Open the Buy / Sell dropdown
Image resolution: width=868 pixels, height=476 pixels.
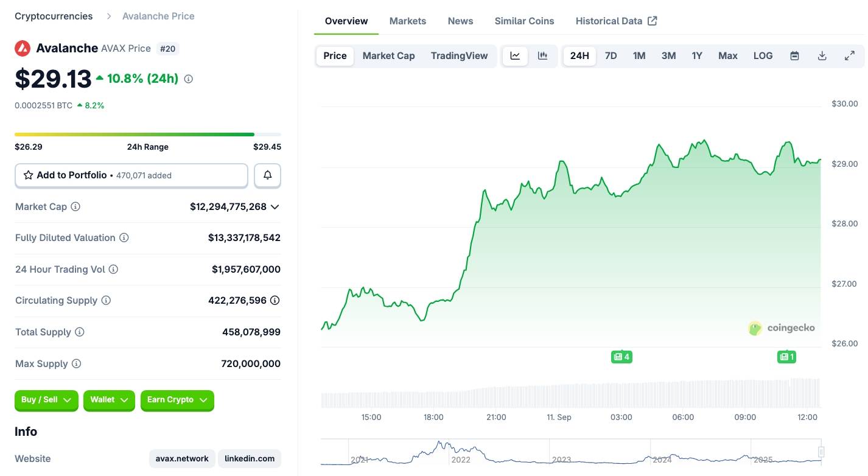pyautogui.click(x=46, y=400)
